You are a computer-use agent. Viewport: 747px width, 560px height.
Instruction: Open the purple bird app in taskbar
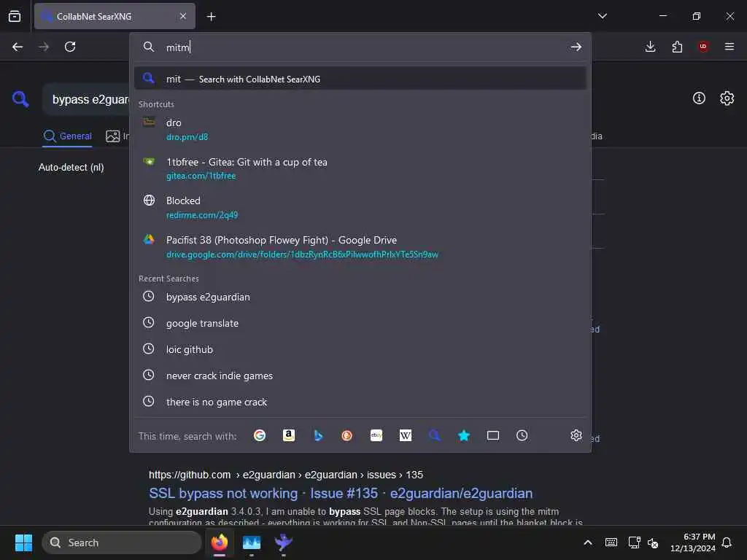[284, 542]
